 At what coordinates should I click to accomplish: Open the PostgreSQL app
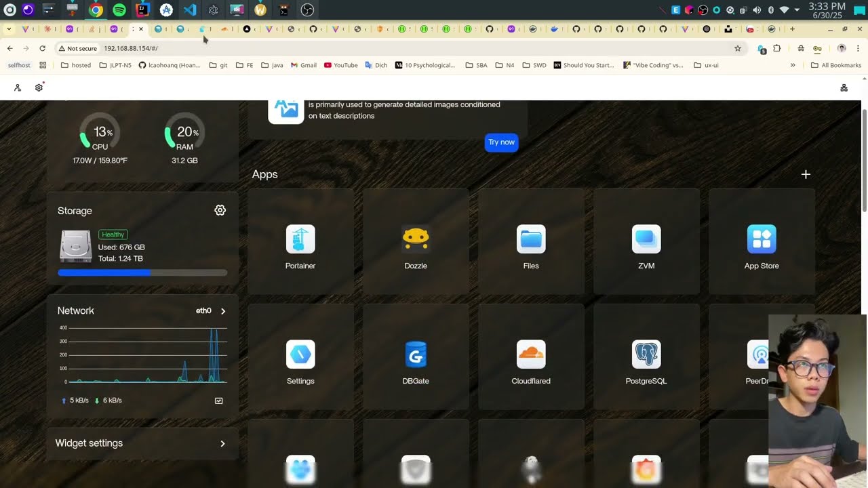[x=646, y=357]
